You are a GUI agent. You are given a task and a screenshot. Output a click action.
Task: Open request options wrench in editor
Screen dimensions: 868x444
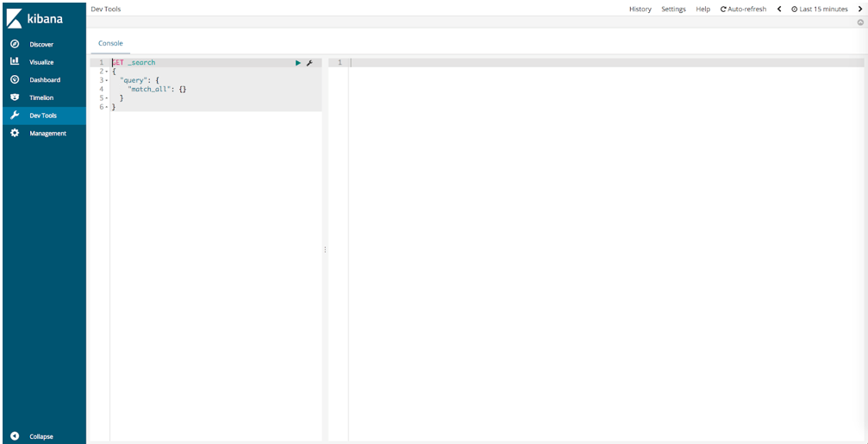(309, 63)
